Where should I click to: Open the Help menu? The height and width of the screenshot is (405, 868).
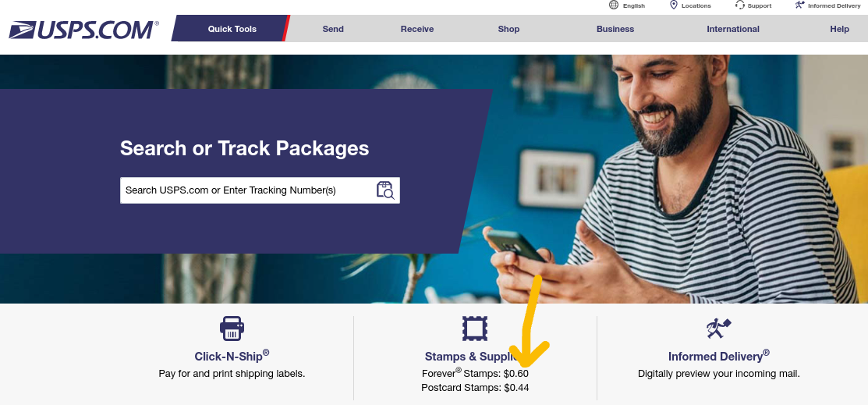pos(839,29)
